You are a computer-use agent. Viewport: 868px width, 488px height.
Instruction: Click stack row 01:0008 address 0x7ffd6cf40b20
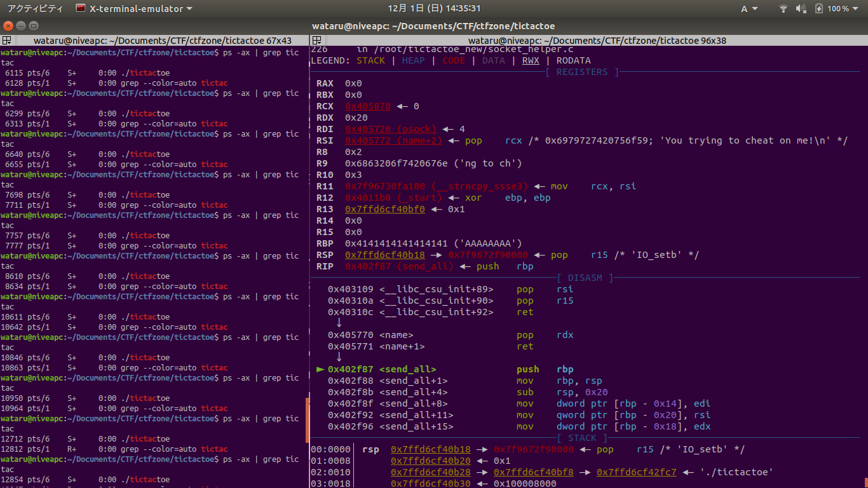tap(431, 461)
